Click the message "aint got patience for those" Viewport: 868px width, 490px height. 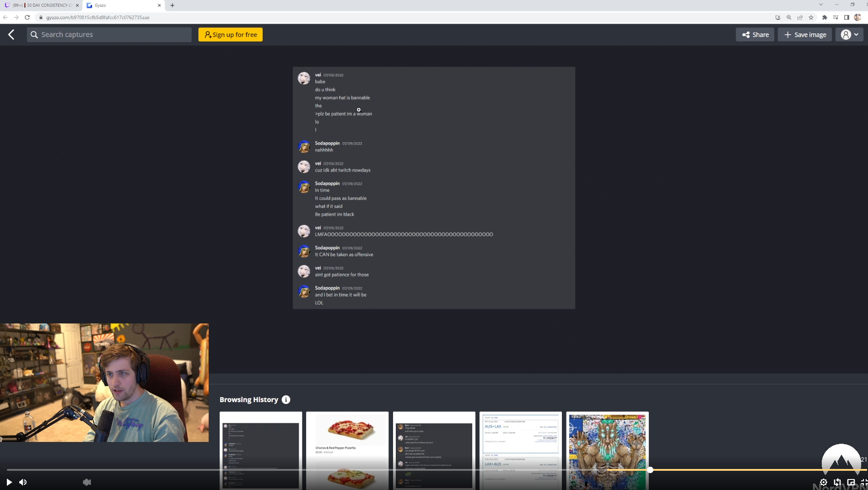[x=342, y=275]
